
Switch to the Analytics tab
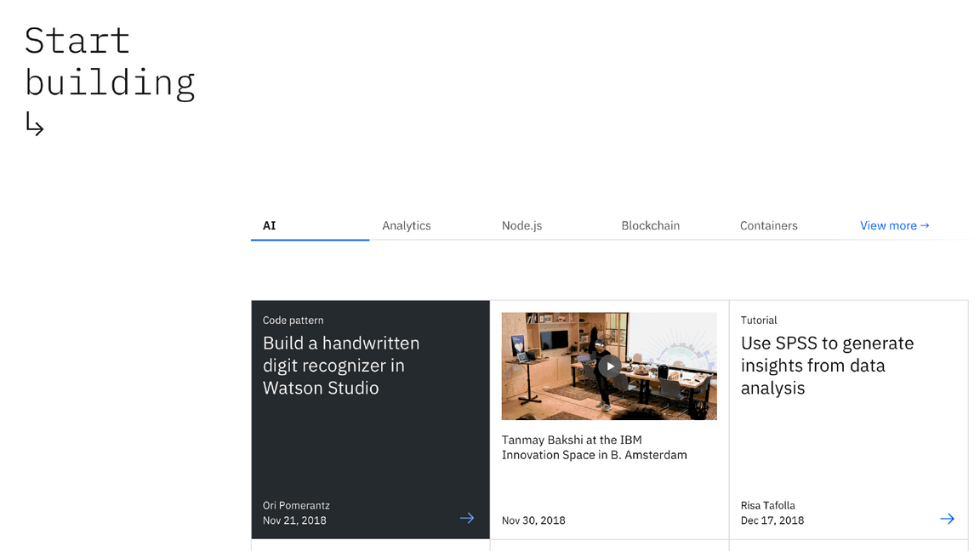407,225
